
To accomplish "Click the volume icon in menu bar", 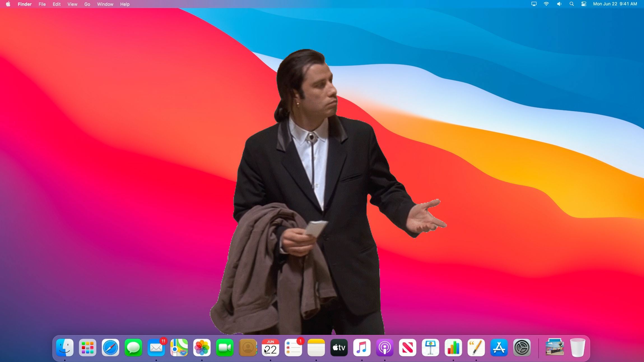I will click(559, 4).
